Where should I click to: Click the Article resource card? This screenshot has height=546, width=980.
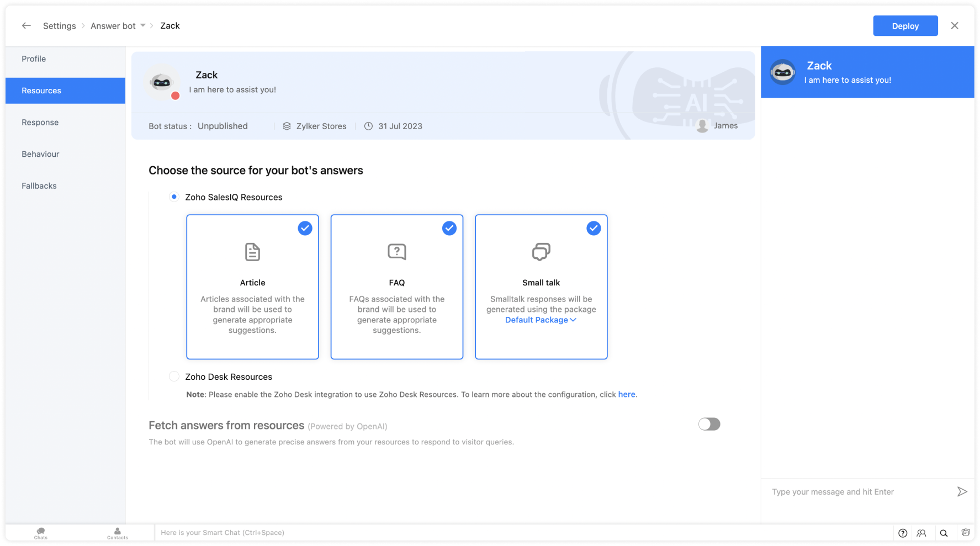pyautogui.click(x=252, y=287)
